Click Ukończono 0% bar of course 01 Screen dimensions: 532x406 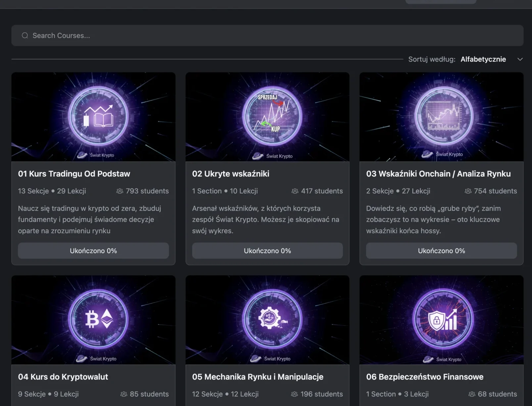(x=93, y=251)
